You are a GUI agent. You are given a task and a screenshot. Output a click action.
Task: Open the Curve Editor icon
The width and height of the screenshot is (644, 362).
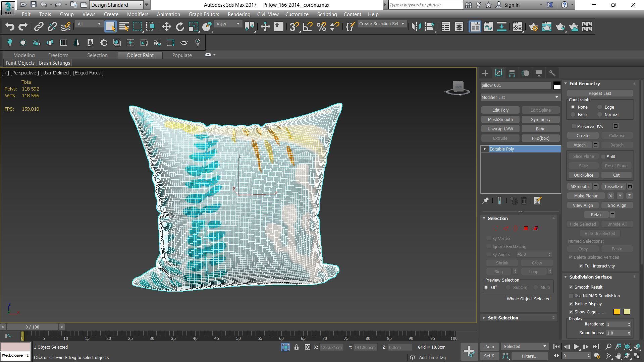pos(488,27)
